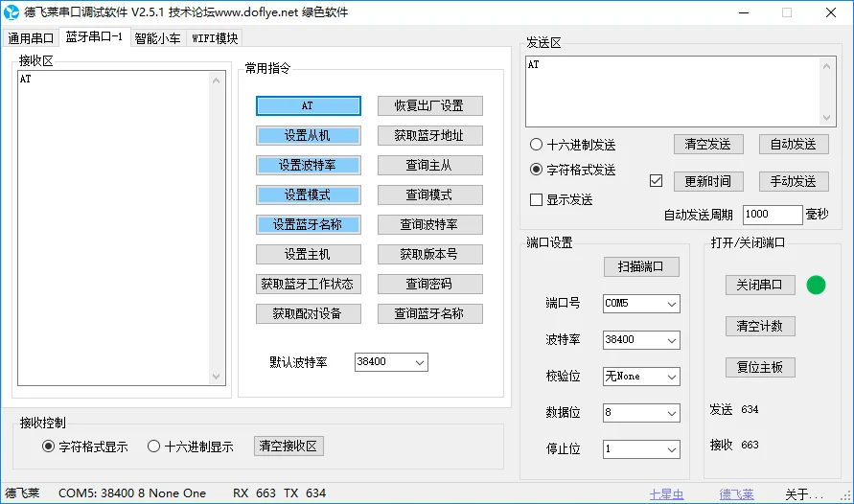The image size is (854, 504).
Task: Open the 停止位 dropdown
Action: [641, 449]
